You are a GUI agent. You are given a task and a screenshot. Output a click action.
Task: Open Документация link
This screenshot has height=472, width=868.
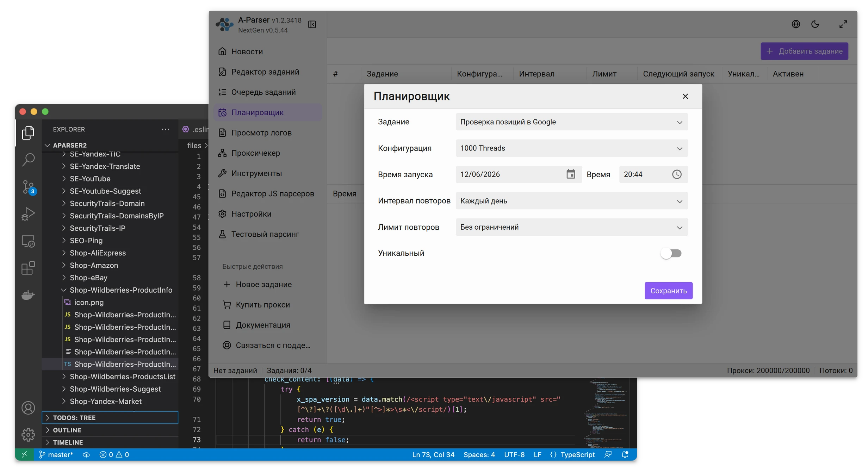256,325
